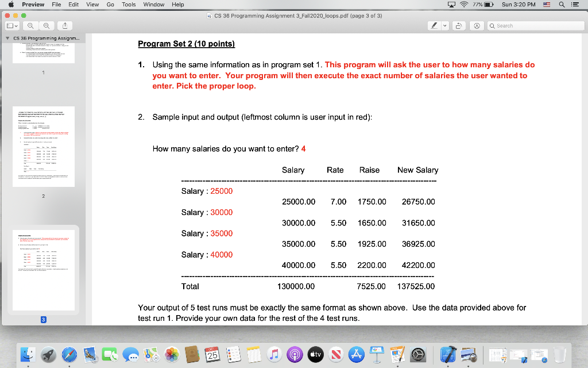Open Spotlight search in the menu bar
Viewport: 588px width, 368px height.
click(x=562, y=5)
